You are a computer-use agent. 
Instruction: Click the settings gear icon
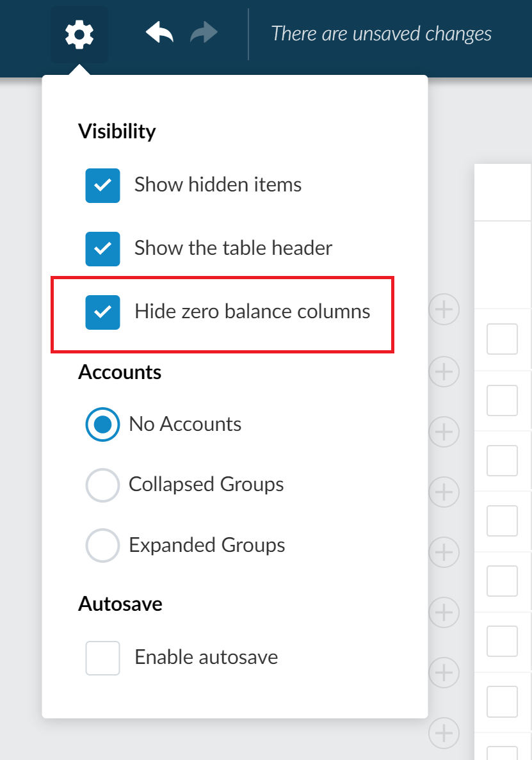coord(79,34)
